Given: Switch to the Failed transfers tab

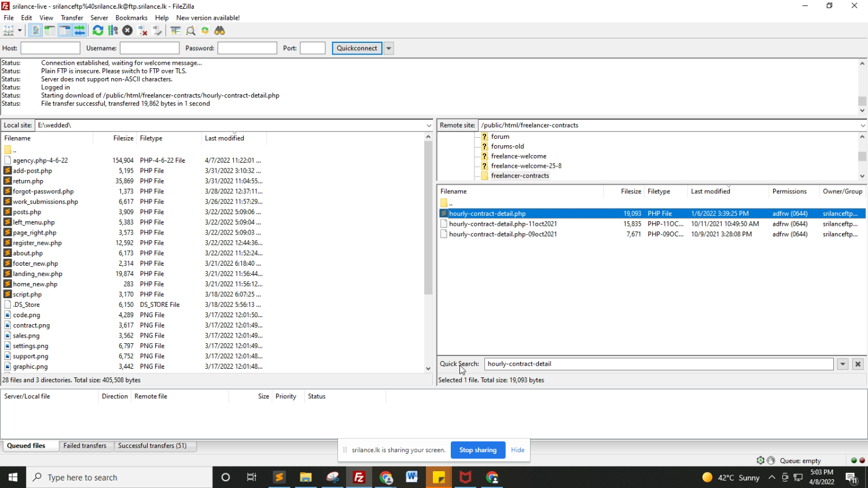Looking at the screenshot, I should point(84,446).
